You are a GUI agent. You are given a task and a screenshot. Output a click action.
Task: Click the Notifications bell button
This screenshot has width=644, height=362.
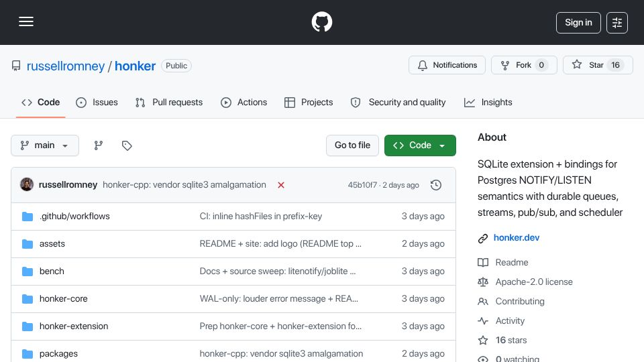pyautogui.click(x=447, y=65)
